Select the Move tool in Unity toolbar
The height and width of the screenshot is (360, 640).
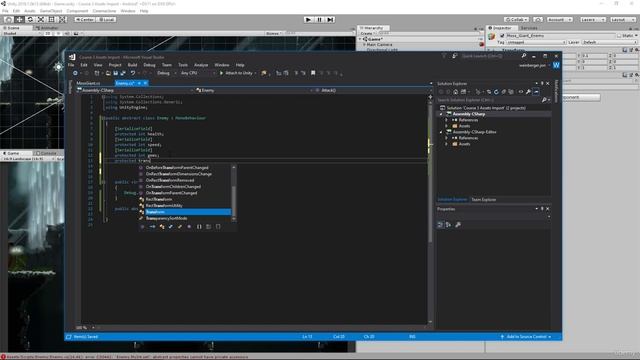click(x=19, y=19)
